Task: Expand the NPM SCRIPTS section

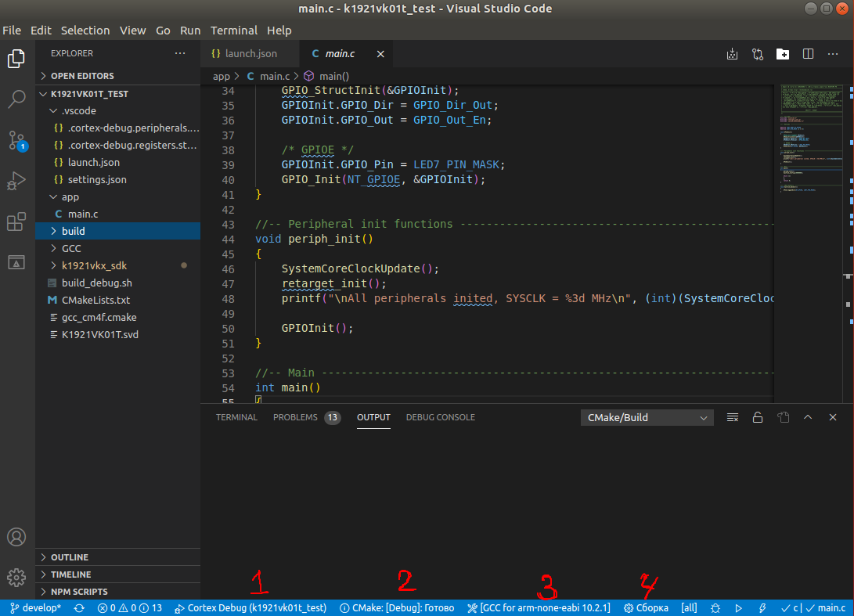Action: click(117, 592)
